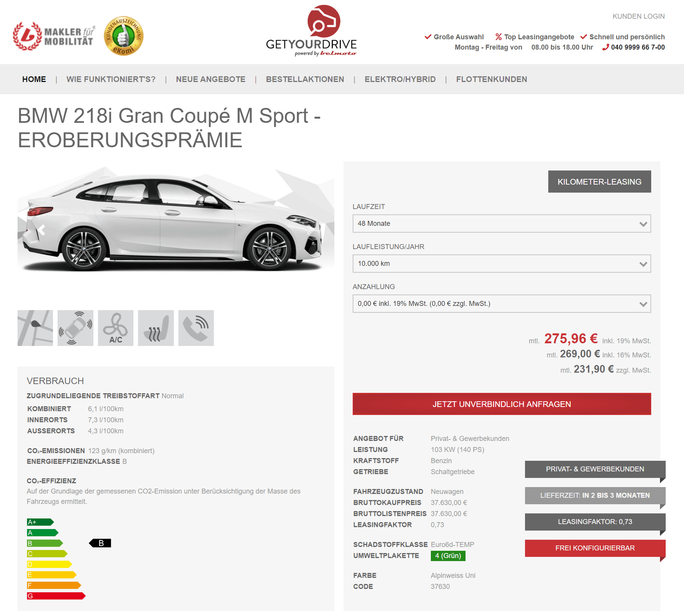Screen dimensions: 684x616
Task: Select the A/C air conditioning icon
Action: click(x=116, y=328)
